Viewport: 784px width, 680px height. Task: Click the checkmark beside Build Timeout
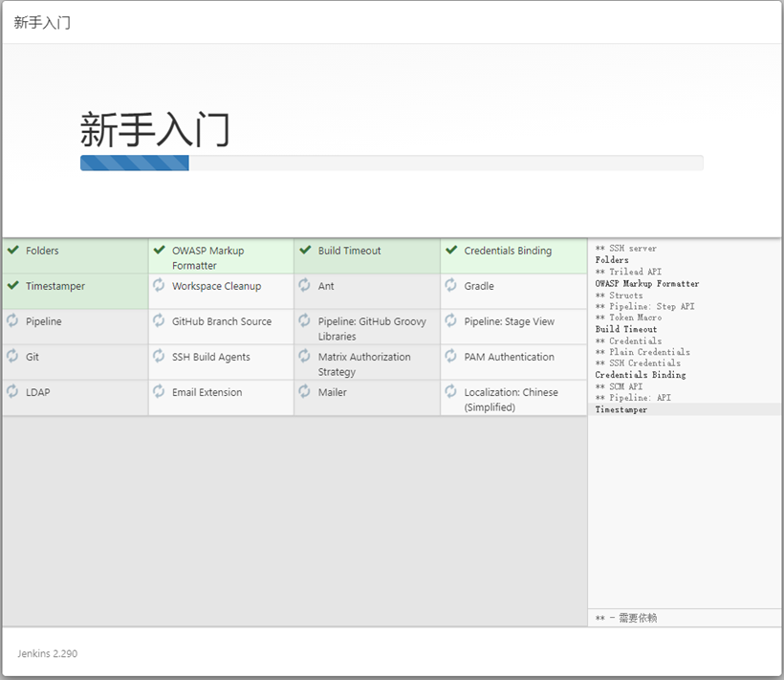coord(305,250)
